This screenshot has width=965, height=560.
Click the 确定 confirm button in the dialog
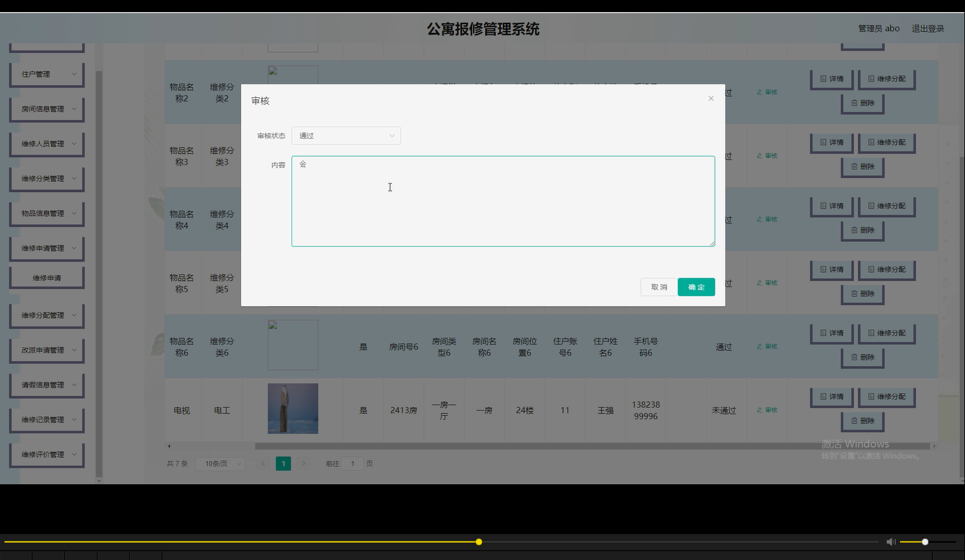coord(696,287)
